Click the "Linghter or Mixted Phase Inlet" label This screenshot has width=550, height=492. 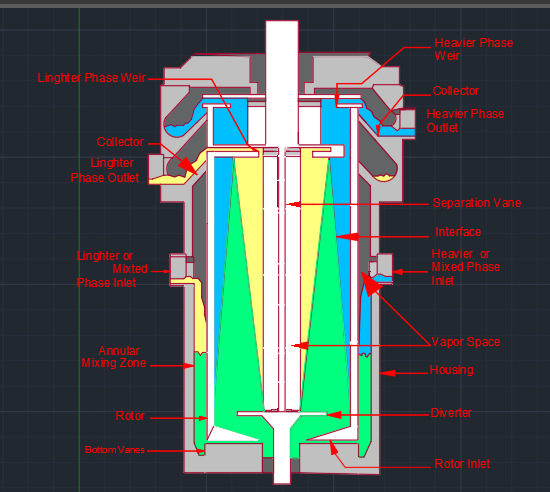coord(112,269)
